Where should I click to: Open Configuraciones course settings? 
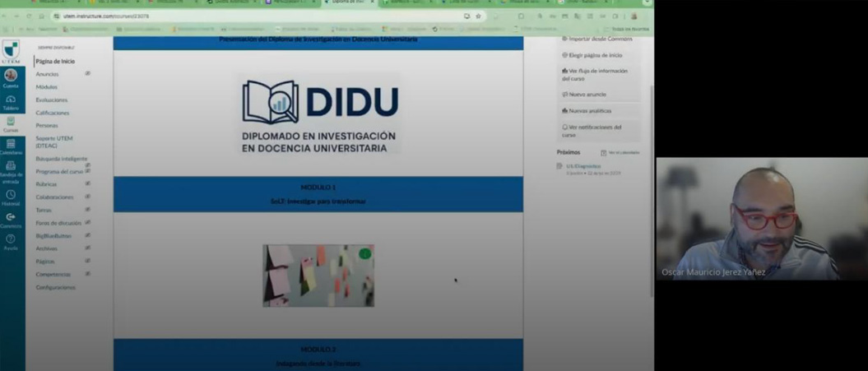point(55,287)
